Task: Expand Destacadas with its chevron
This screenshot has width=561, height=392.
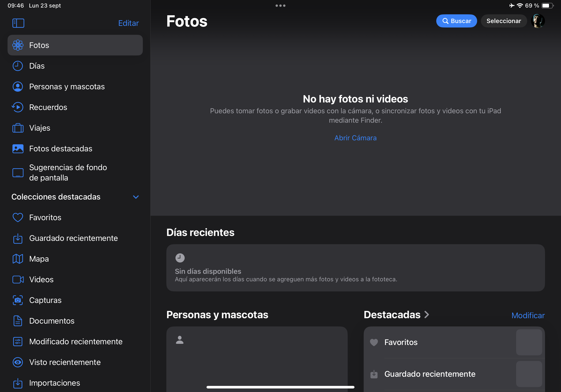Action: 427,314
